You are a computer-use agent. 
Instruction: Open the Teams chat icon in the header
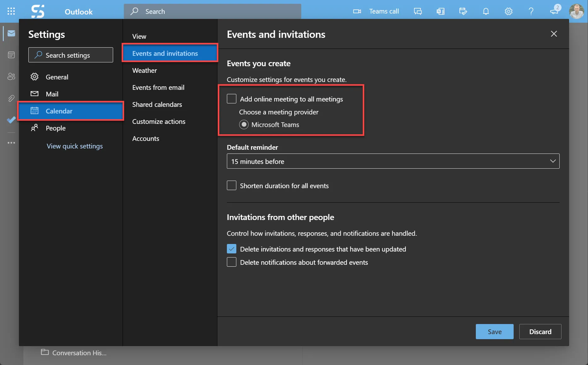click(x=418, y=11)
